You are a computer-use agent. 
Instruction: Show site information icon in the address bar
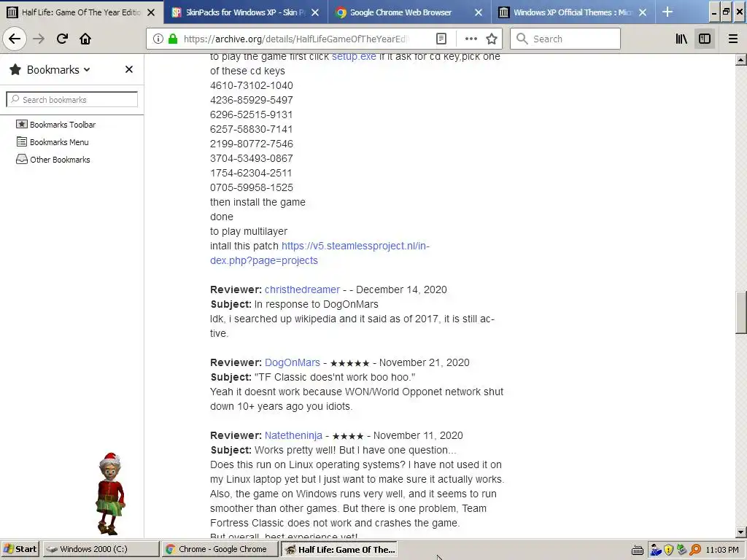pos(158,39)
